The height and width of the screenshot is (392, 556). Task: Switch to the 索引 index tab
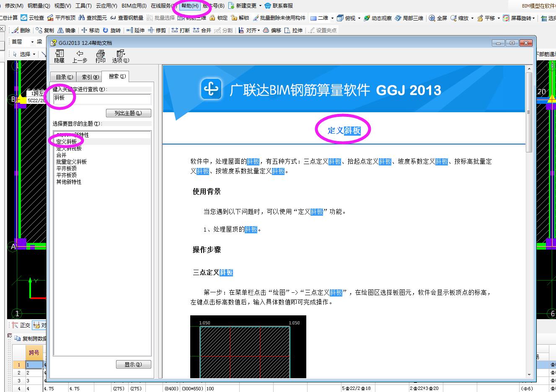(90, 77)
